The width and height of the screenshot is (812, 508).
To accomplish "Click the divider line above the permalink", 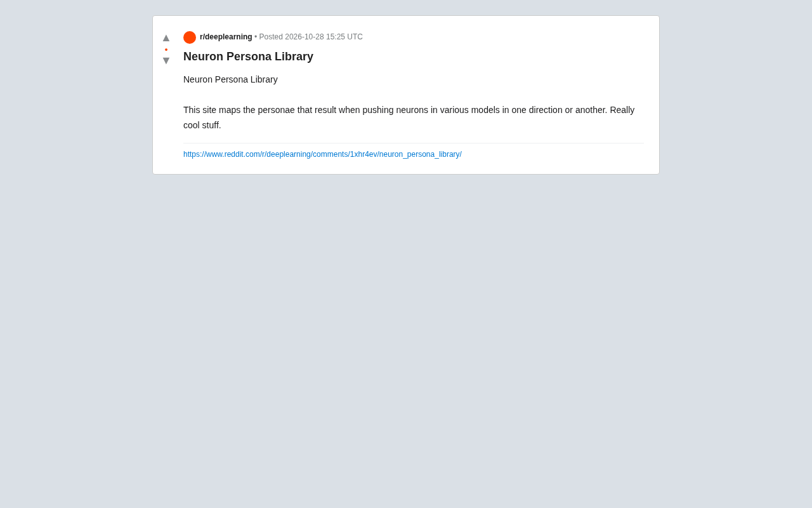I will click(414, 144).
